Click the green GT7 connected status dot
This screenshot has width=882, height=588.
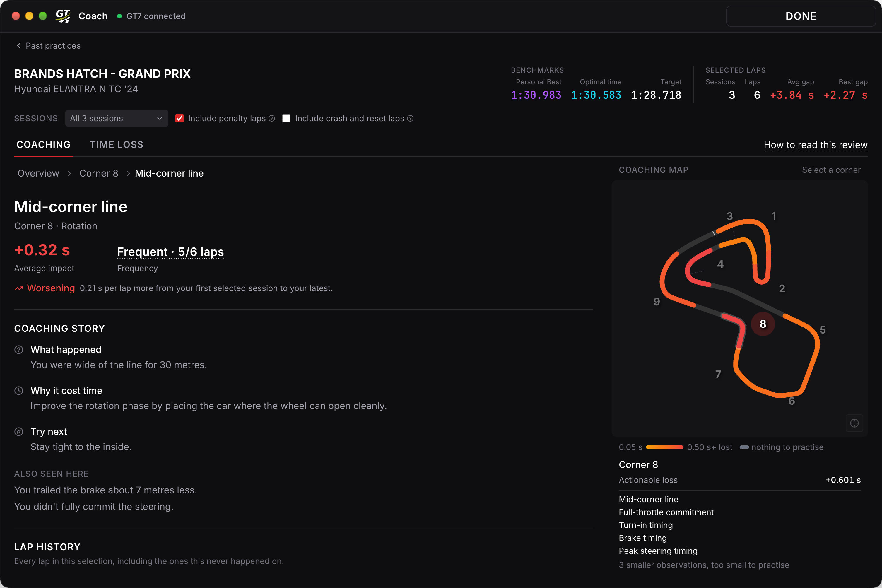[x=119, y=16]
